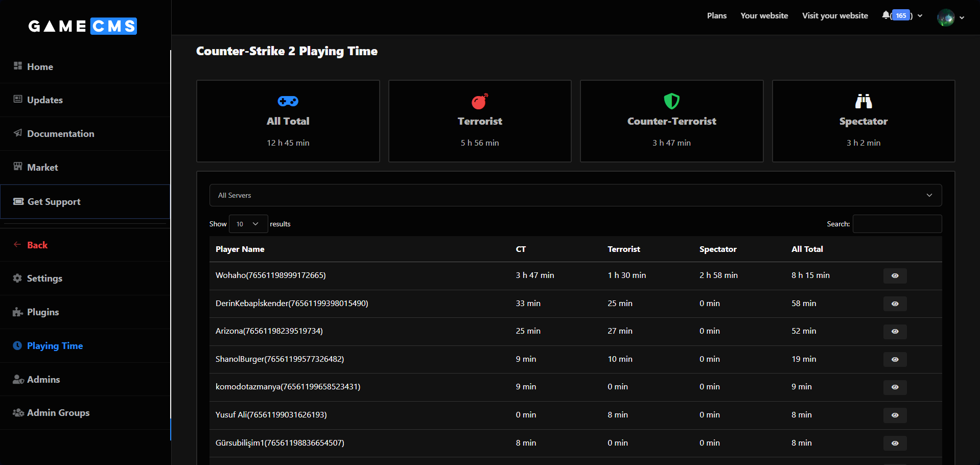The height and width of the screenshot is (465, 980).
Task: Click the red Back arrow icon
Action: click(x=17, y=245)
